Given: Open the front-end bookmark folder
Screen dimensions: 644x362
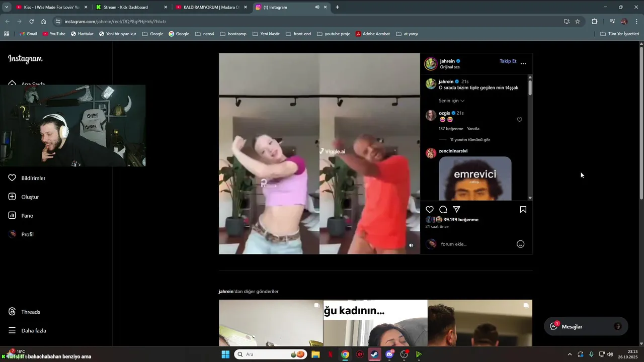Looking at the screenshot, I should click(x=298, y=34).
